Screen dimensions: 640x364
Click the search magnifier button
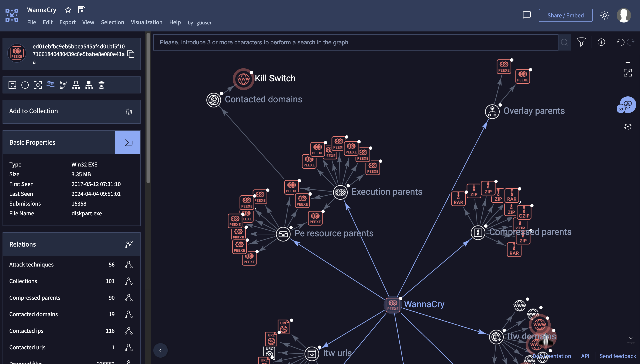565,42
